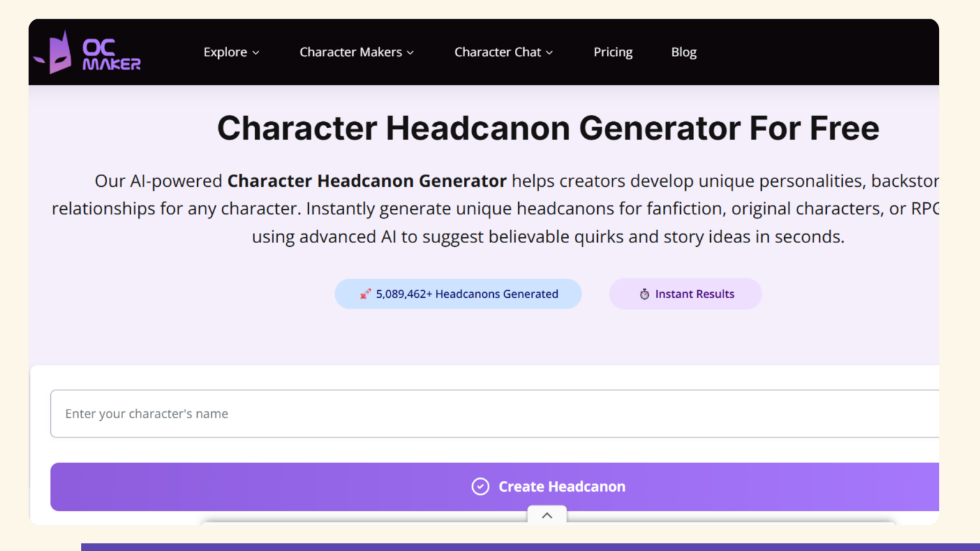The width and height of the screenshot is (980, 551).
Task: Open the Blog section
Action: [x=683, y=52]
